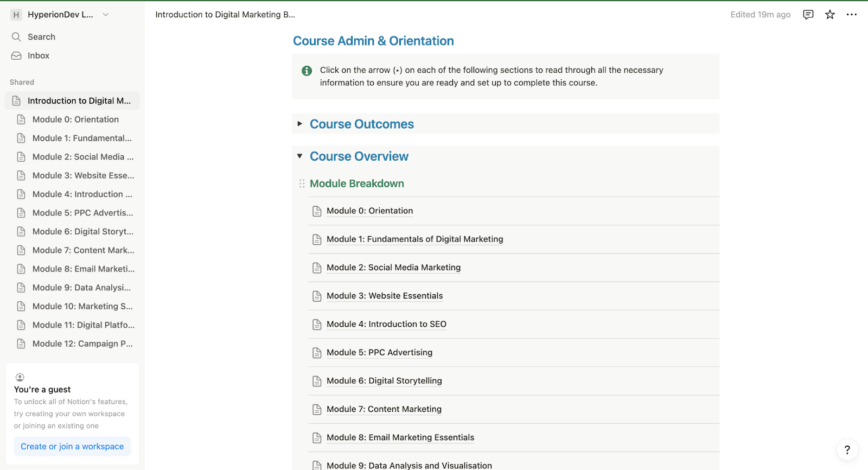Click page icon next to Module 0: Orientation link
This screenshot has width=868, height=470.
[317, 211]
